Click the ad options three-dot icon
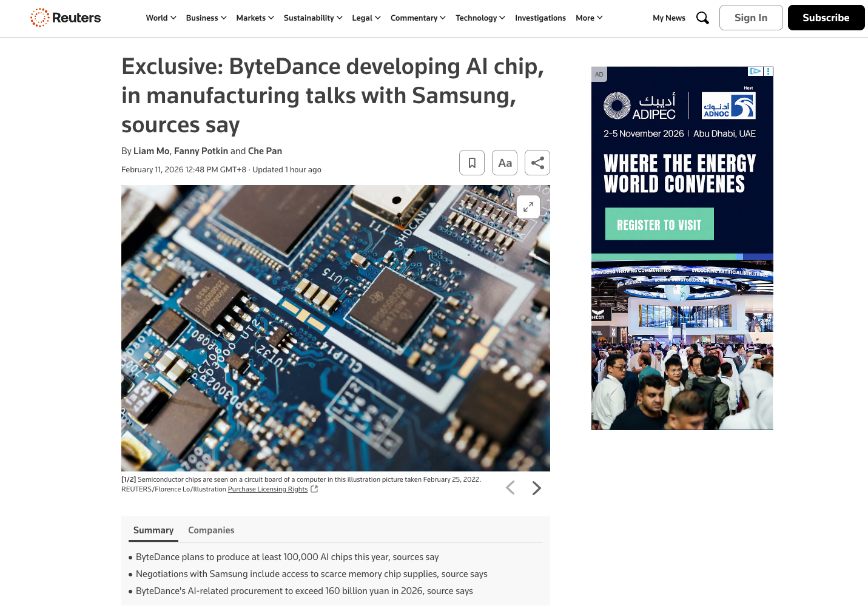 (x=768, y=71)
